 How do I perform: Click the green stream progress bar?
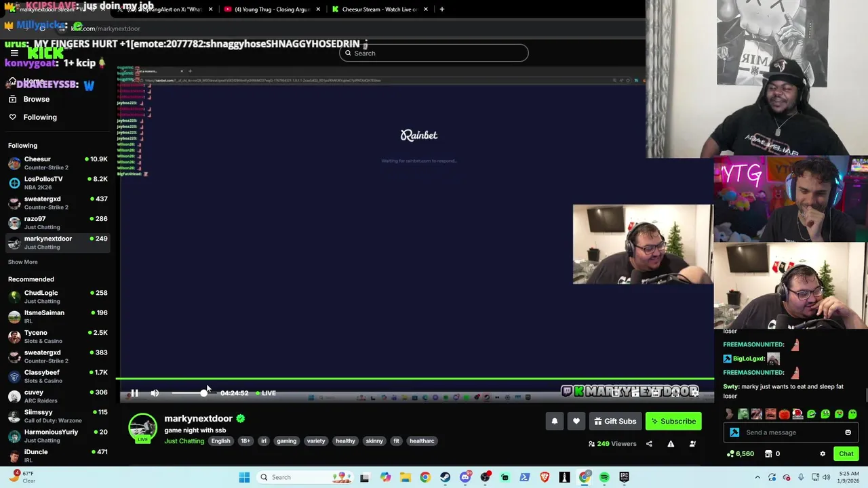[x=415, y=379]
